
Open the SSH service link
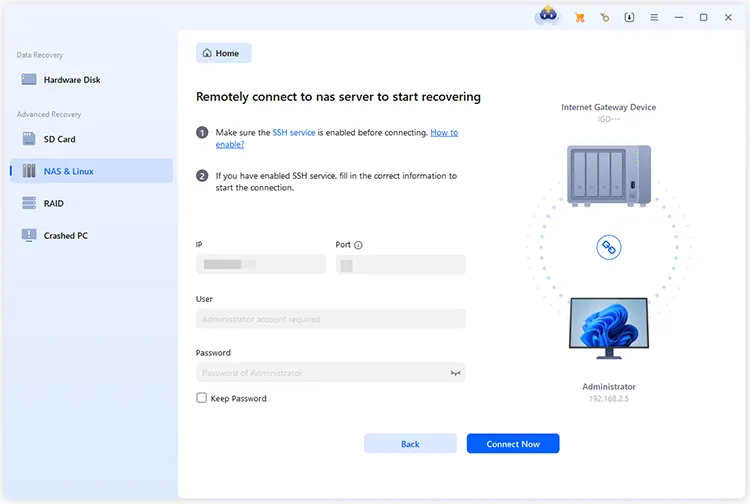coord(294,132)
